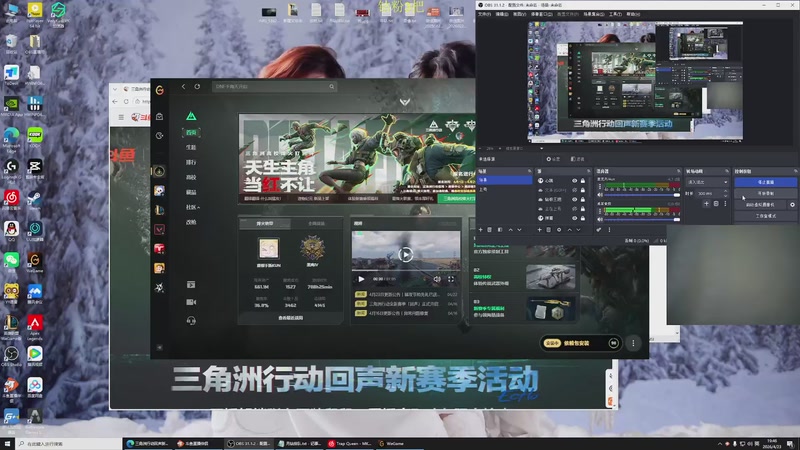The image size is (800, 450).
Task: Select Delta Force game icon in WeGame sidebar
Action: [x=160, y=171]
